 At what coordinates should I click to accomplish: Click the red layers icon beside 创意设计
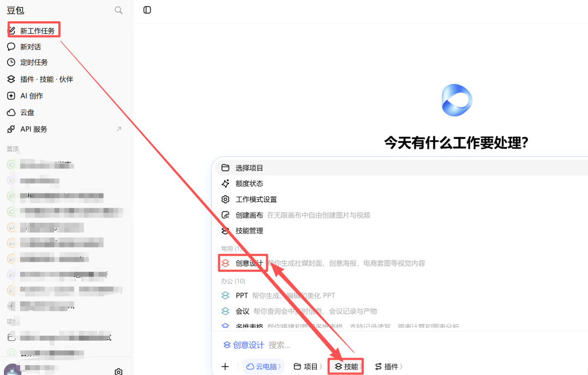click(225, 263)
